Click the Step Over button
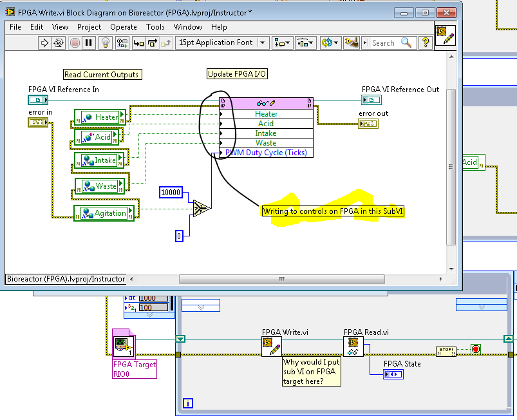Image resolution: width=517 pixels, height=420 pixels. (153, 43)
